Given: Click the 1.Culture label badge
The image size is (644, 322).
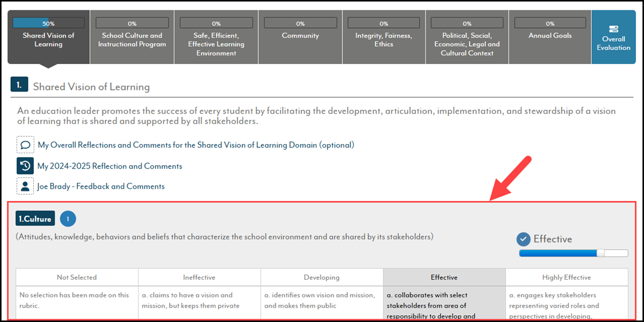Looking at the screenshot, I should [35, 219].
